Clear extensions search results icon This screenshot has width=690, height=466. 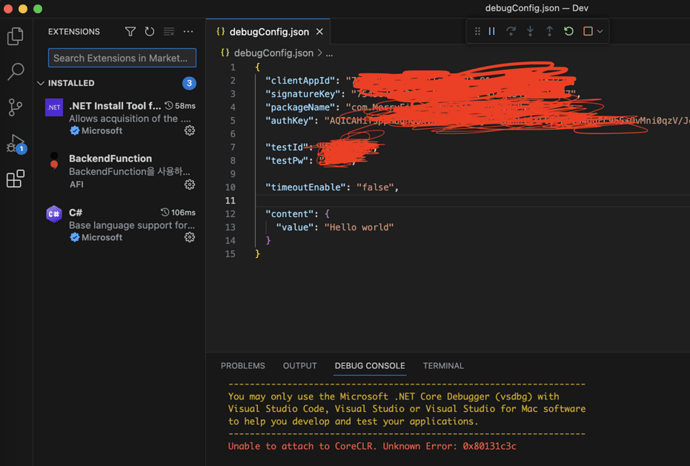click(x=169, y=32)
